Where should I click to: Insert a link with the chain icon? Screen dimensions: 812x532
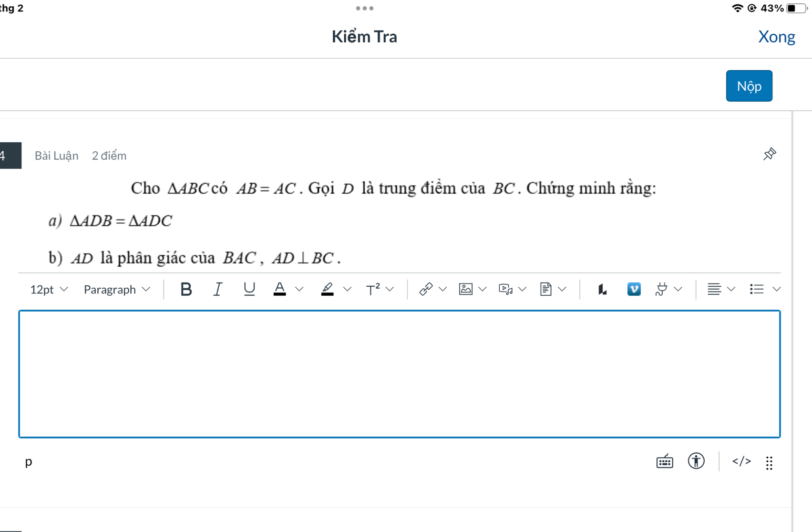426,289
